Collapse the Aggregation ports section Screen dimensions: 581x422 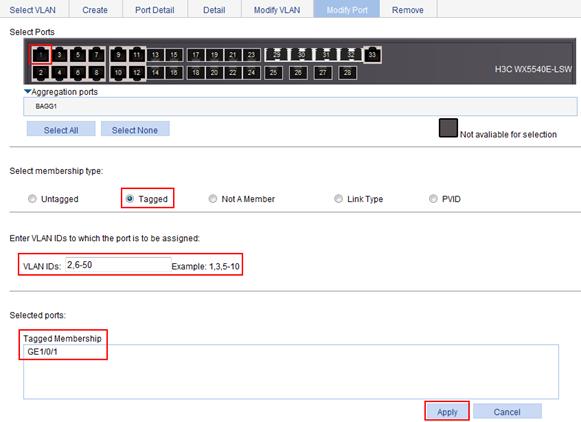[x=27, y=91]
